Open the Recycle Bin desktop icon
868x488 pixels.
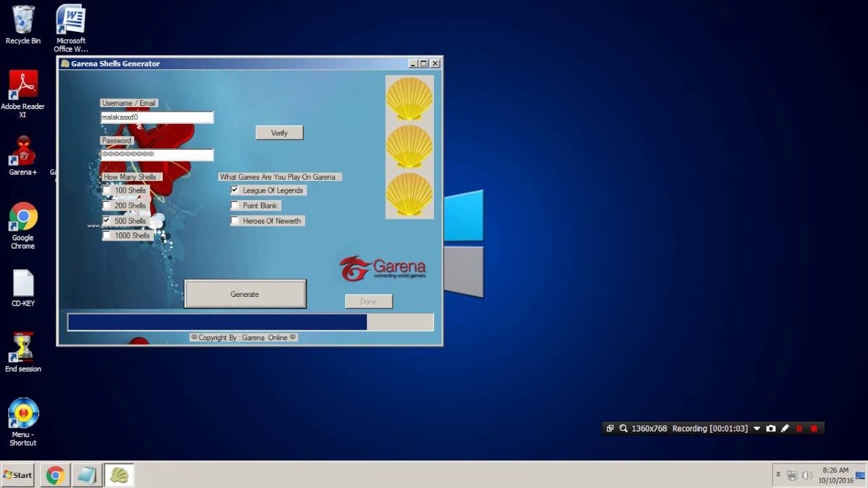(x=23, y=26)
